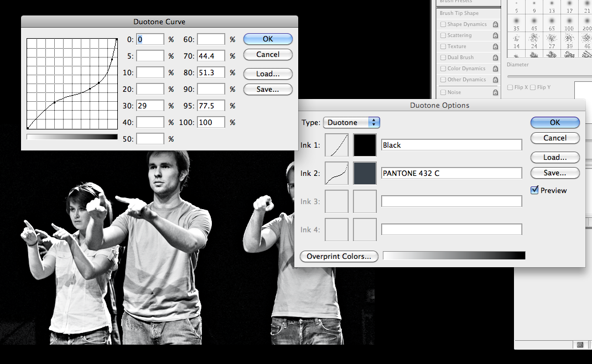
Task: Click the lock icon beside Dual Brush
Action: pyautogui.click(x=495, y=58)
